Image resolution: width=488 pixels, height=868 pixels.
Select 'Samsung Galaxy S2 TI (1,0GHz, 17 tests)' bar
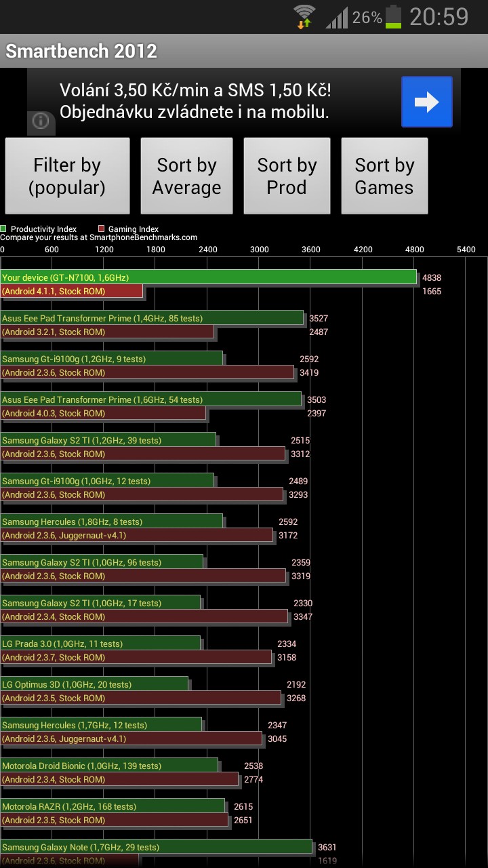100,603
